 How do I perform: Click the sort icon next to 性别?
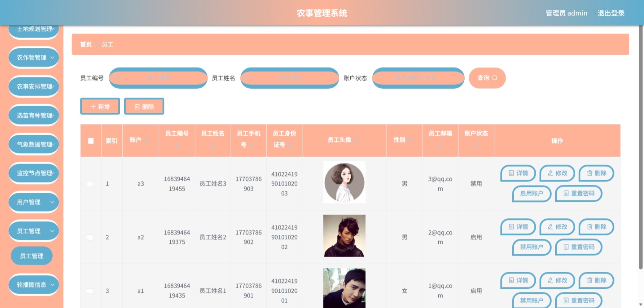coord(410,140)
